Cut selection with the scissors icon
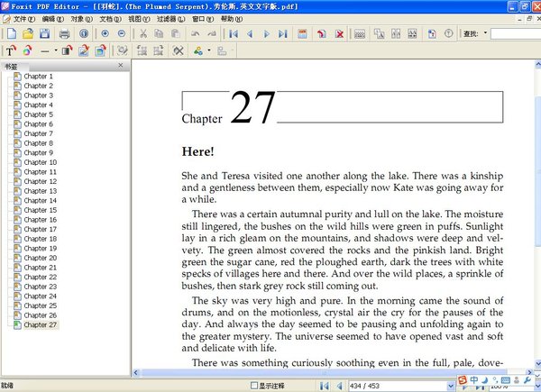Viewport: 541px width, 392px height. coord(142,33)
